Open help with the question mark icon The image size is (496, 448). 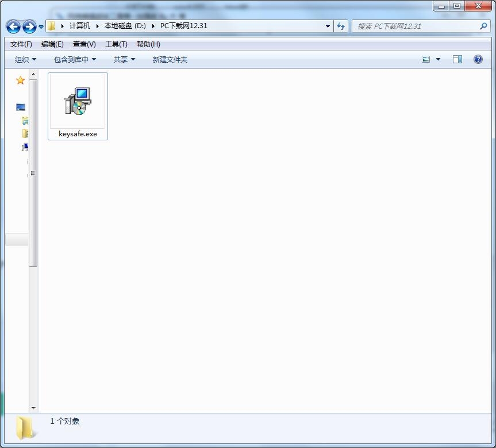478,59
